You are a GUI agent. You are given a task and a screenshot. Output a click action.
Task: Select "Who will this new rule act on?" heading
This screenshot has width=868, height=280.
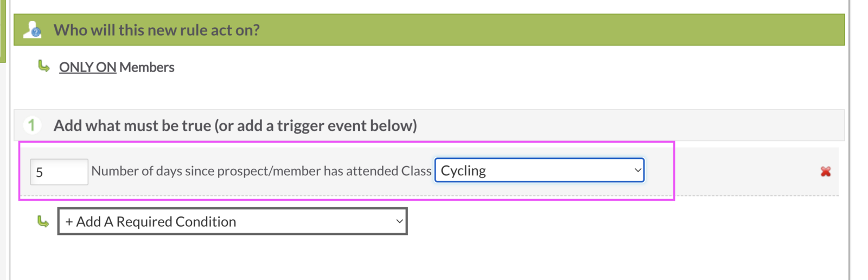[x=156, y=30]
